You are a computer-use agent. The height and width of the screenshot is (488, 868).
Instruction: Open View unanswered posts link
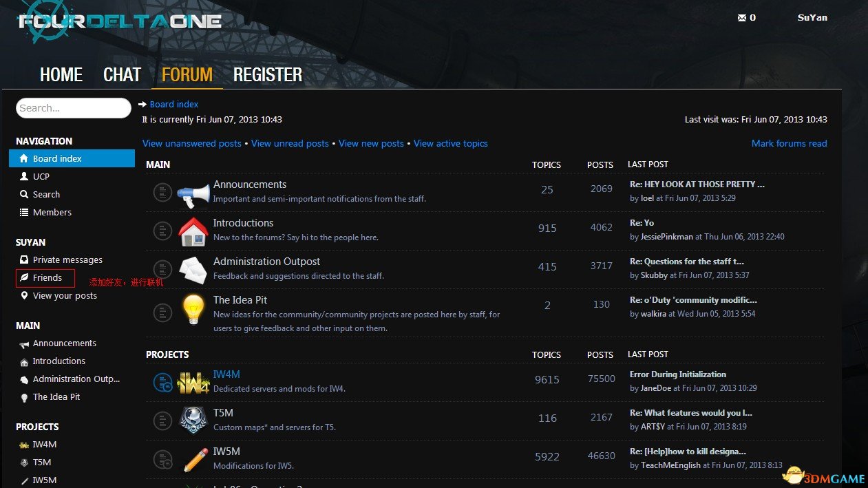pos(191,144)
